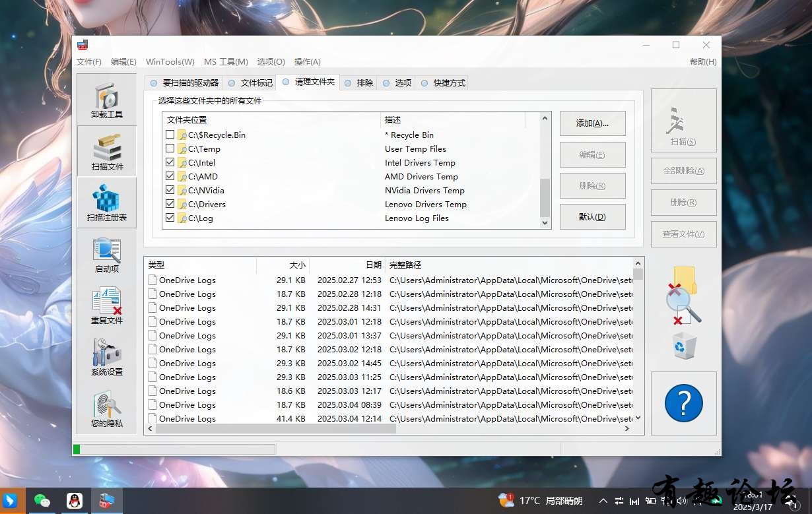Open the 帮助(H) menu
Viewport: 812px width, 514px height.
coord(702,61)
